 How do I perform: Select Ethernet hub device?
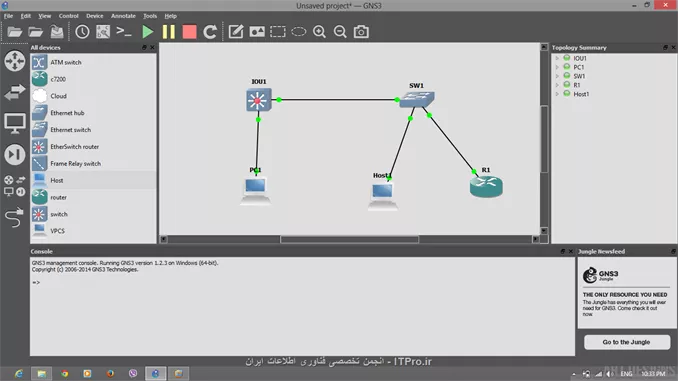pyautogui.click(x=93, y=113)
